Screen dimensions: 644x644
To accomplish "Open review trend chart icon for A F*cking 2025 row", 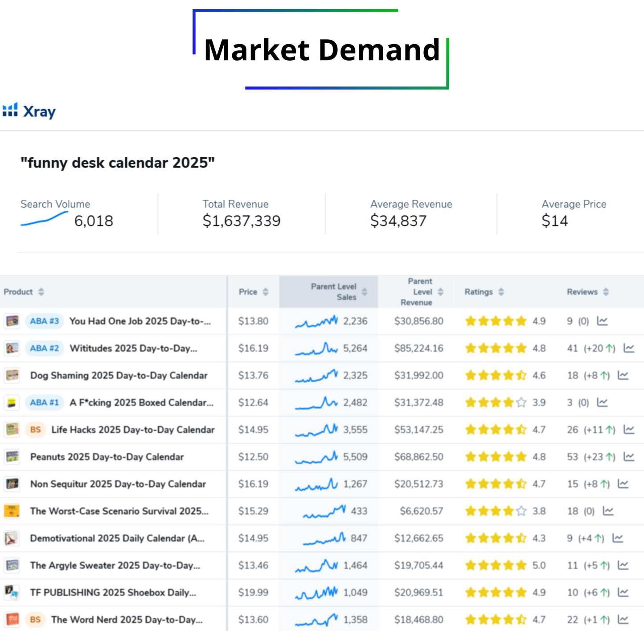I will click(602, 402).
